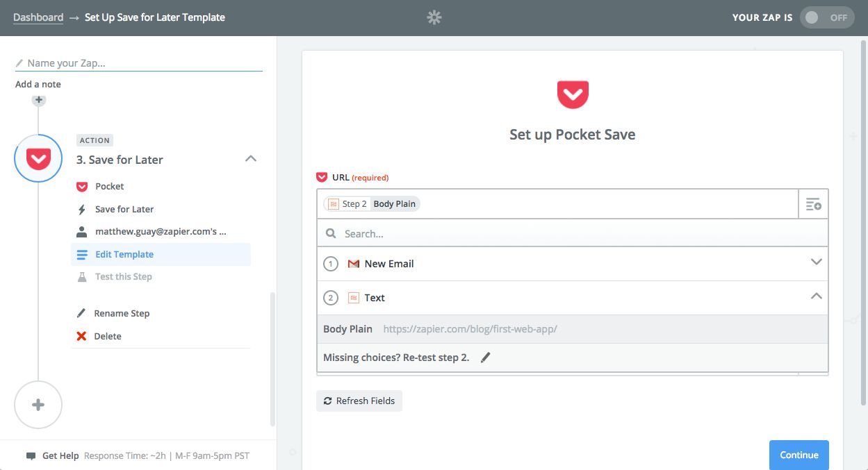Select the Pocket step circle icon
Image resolution: width=868 pixels, height=470 pixels.
[x=38, y=158]
